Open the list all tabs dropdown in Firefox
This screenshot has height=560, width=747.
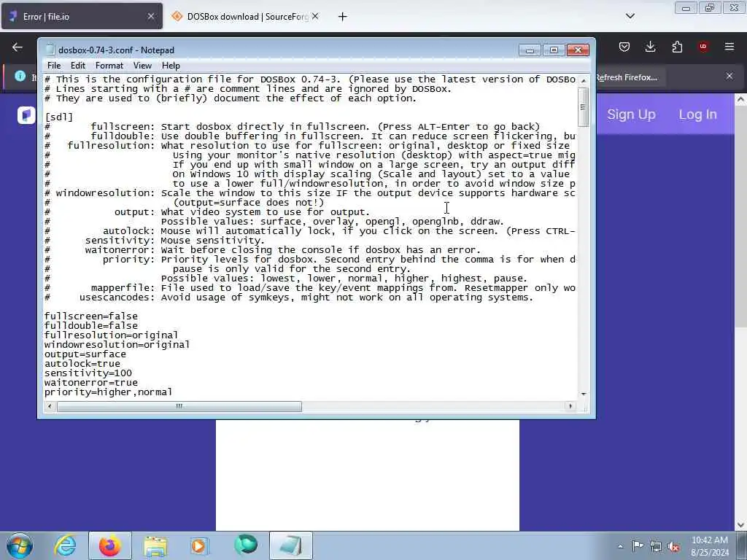pyautogui.click(x=630, y=16)
